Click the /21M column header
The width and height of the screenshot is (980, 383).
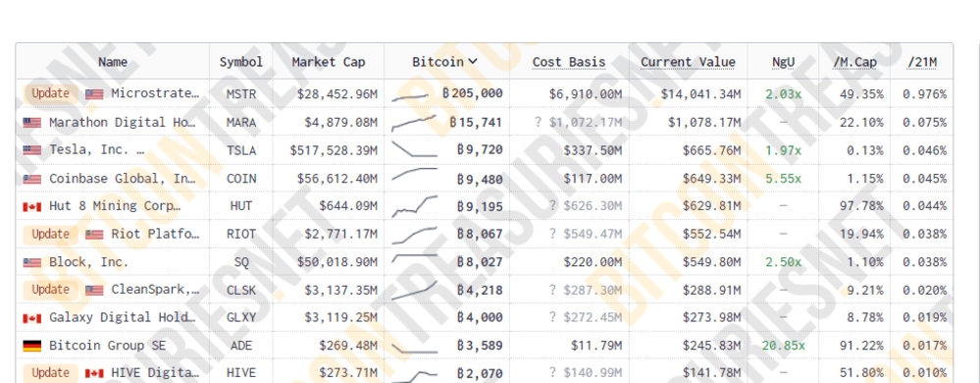922,62
